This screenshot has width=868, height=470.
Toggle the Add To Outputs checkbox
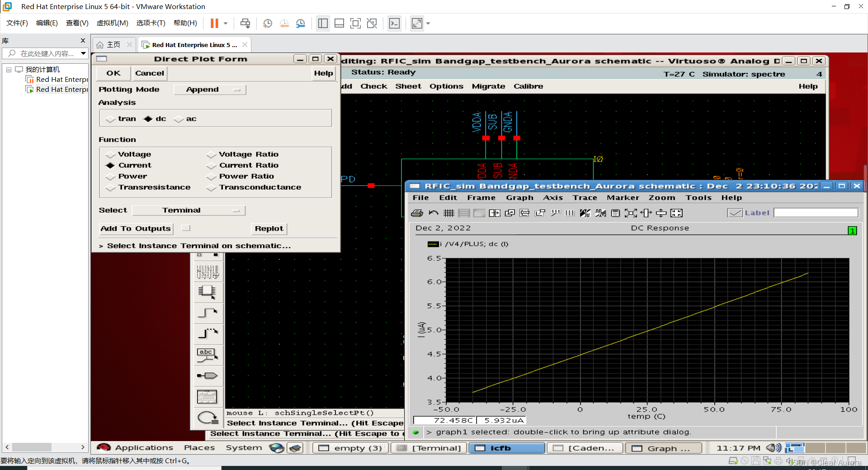click(x=186, y=228)
